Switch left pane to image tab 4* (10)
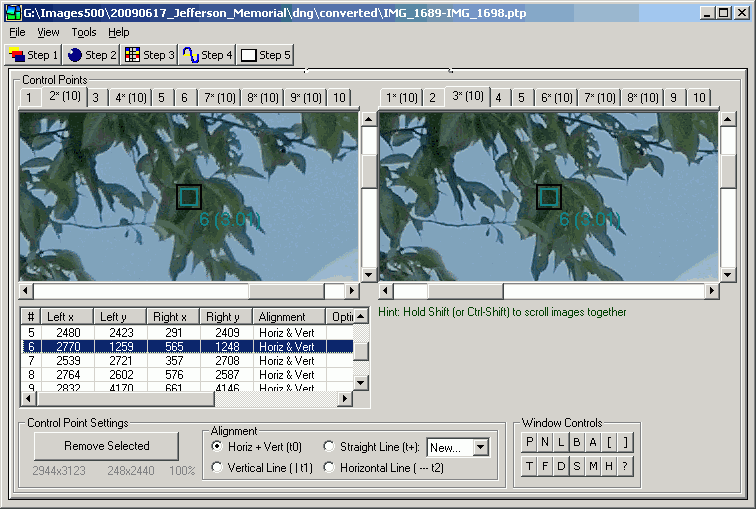 click(131, 98)
